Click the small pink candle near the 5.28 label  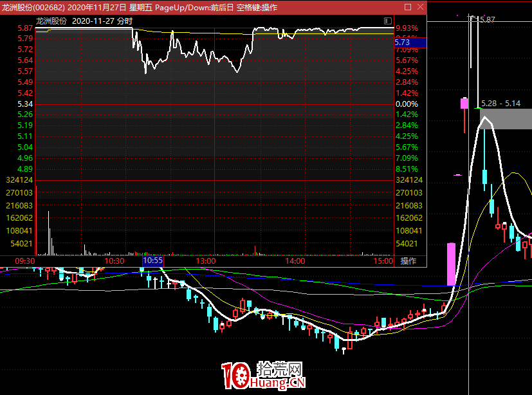point(464,103)
